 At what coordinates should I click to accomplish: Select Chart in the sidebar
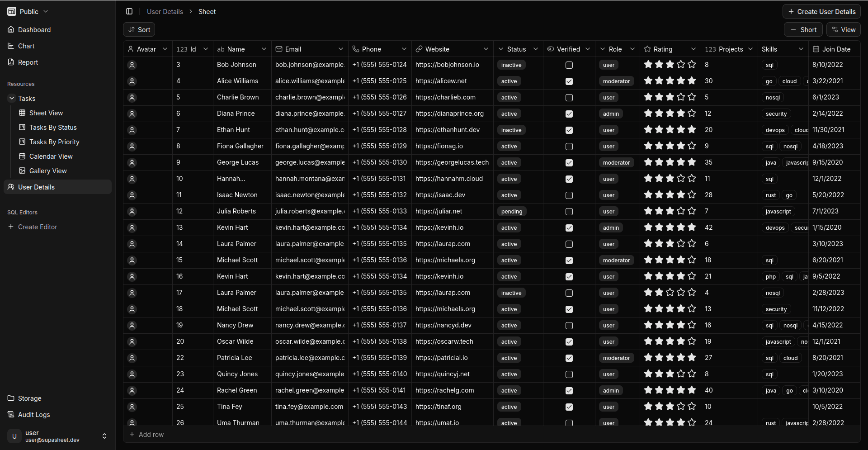[26, 46]
